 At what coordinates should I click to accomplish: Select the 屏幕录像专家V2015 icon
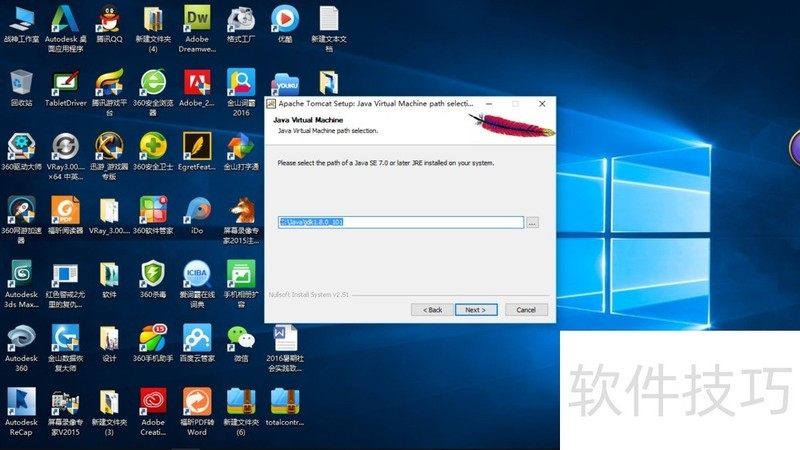click(65, 402)
